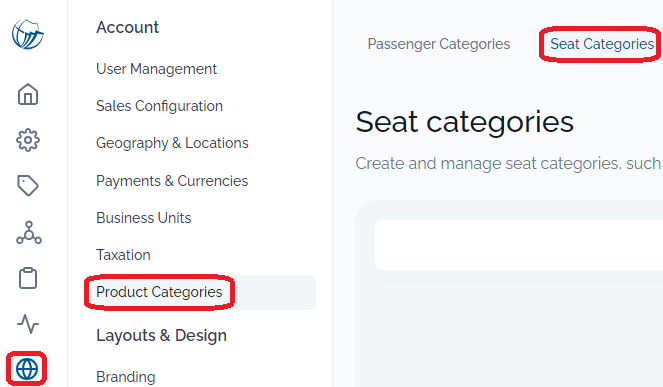
Task: Switch to Seat Categories tab
Action: [602, 44]
